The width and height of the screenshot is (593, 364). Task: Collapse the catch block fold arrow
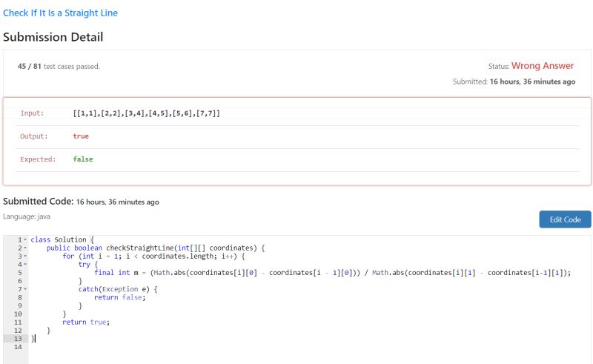pos(25,289)
